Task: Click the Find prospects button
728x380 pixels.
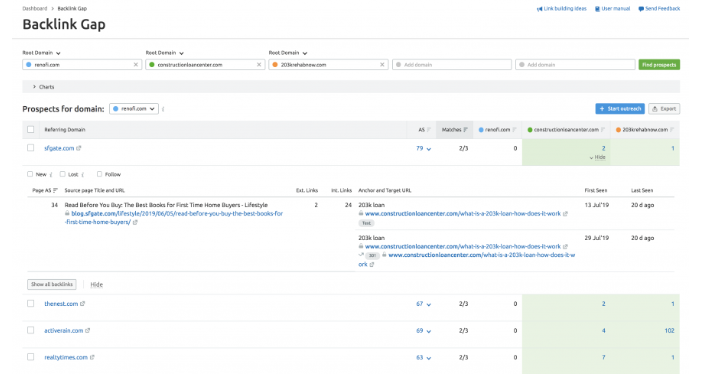Action: point(659,65)
